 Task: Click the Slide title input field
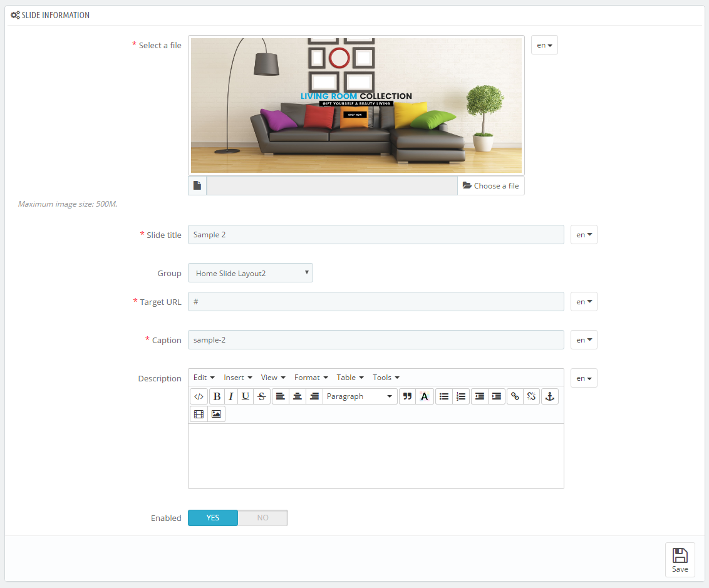376,235
